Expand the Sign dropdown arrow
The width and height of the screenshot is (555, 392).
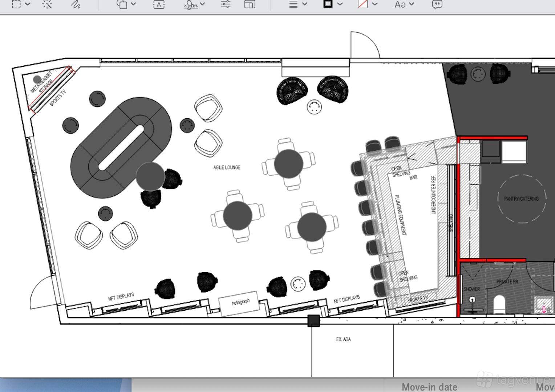pyautogui.click(x=202, y=4)
